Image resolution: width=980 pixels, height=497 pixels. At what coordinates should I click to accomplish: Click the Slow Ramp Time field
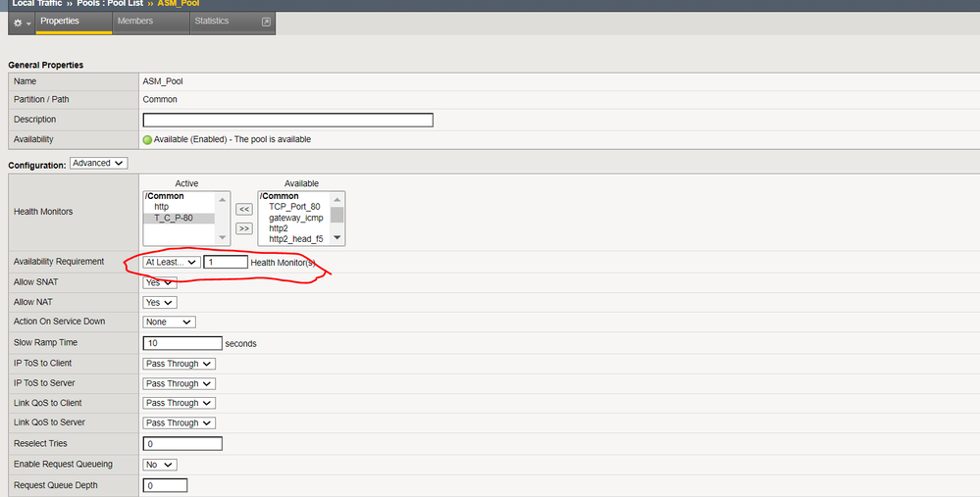click(x=182, y=343)
